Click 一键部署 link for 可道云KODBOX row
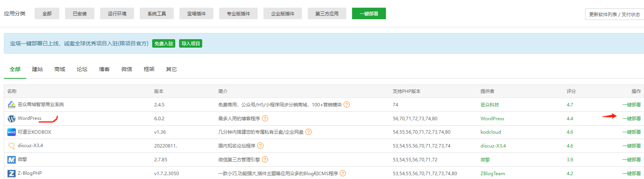644x179 pixels. tap(632, 132)
